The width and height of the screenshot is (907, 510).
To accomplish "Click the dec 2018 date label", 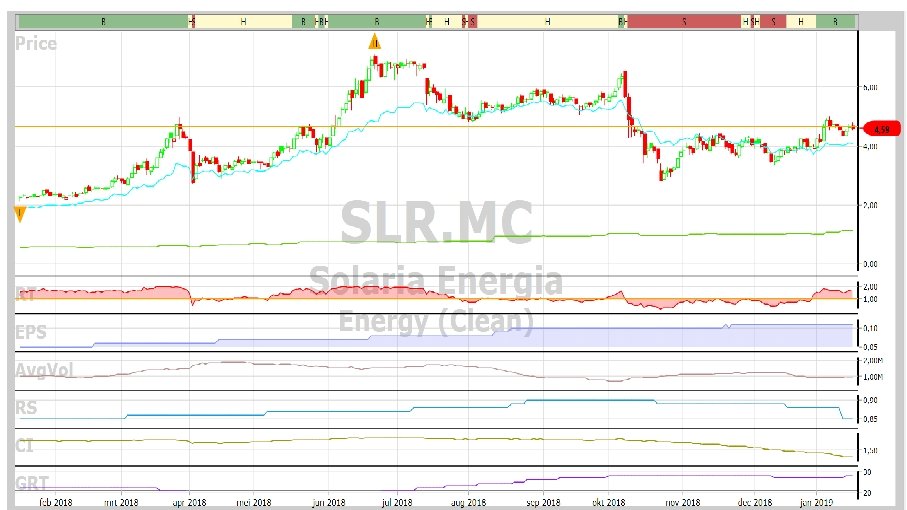I will coord(755,502).
